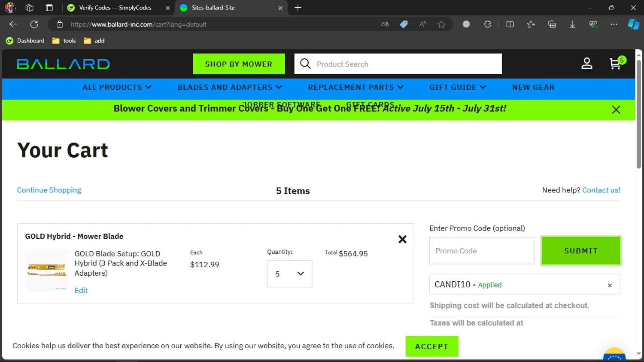Go to the BALLARD logo homepage

tap(64, 64)
